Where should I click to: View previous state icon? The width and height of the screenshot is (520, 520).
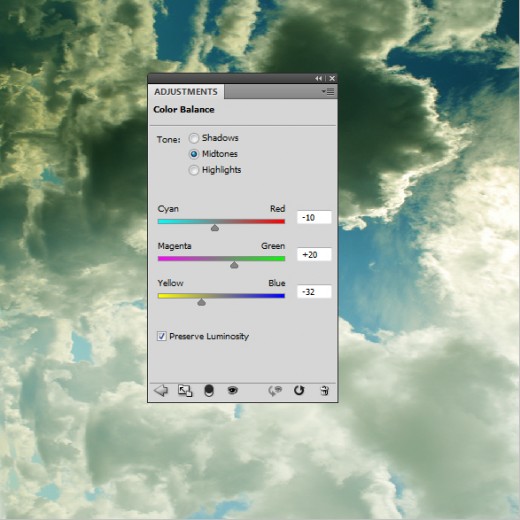click(x=275, y=390)
